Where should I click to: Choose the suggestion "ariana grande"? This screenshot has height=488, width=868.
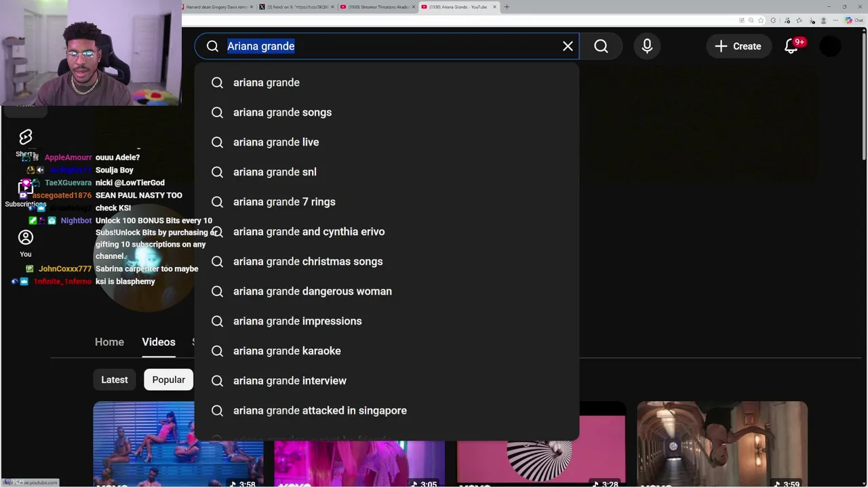[387, 83]
